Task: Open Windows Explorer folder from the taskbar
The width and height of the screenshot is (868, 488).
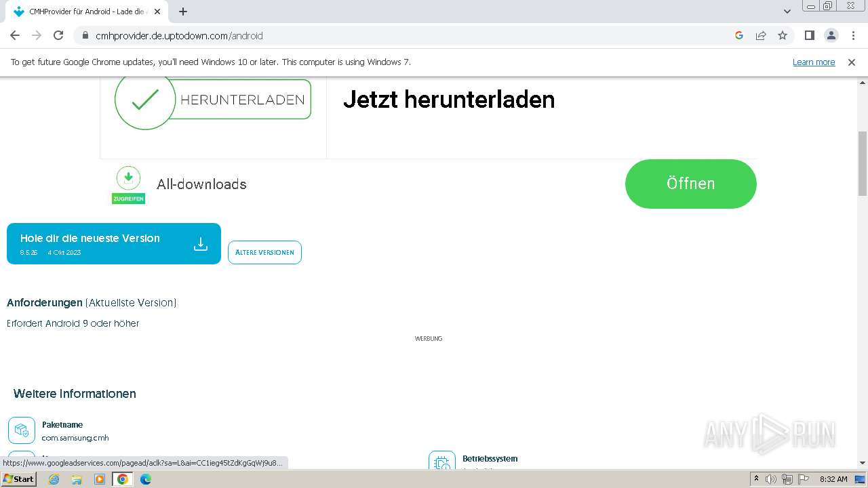Action: click(x=77, y=479)
